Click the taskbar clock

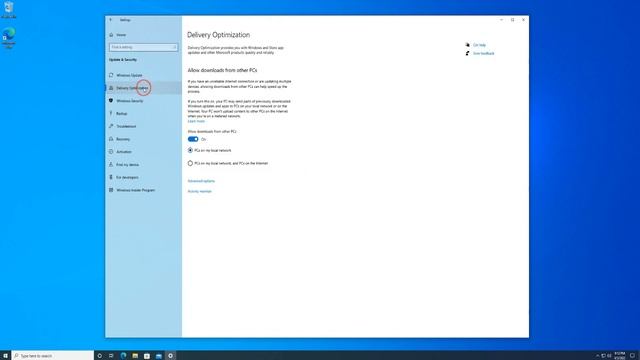(x=620, y=356)
